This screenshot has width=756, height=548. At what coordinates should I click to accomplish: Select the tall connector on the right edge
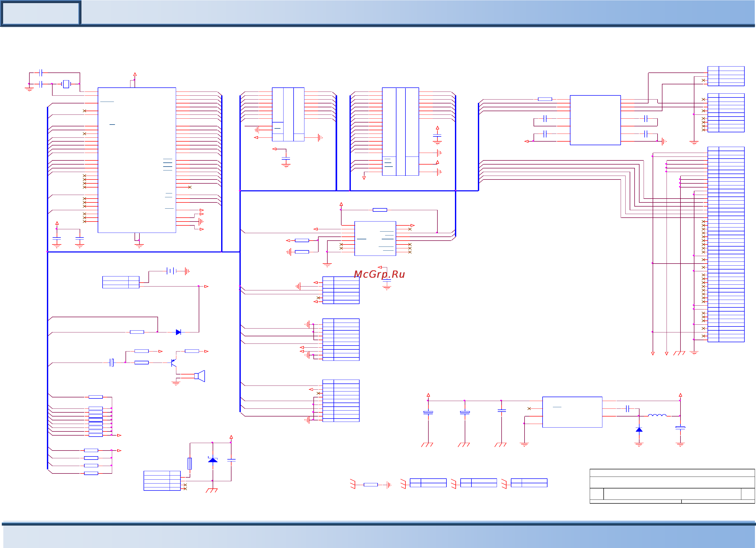point(726,244)
